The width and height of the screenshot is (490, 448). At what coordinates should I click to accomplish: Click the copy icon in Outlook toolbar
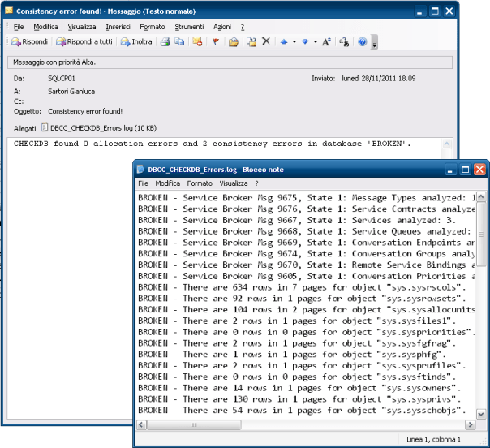click(x=179, y=41)
